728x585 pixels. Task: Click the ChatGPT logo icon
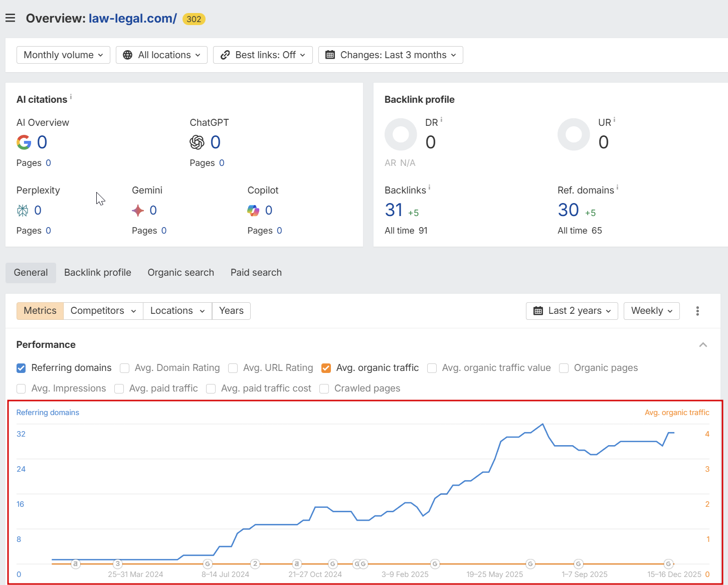[x=197, y=142]
